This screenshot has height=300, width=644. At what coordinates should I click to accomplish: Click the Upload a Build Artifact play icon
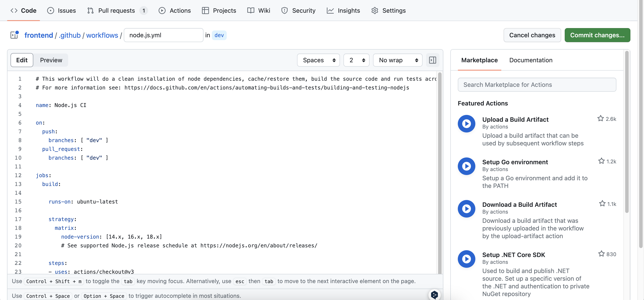click(466, 124)
